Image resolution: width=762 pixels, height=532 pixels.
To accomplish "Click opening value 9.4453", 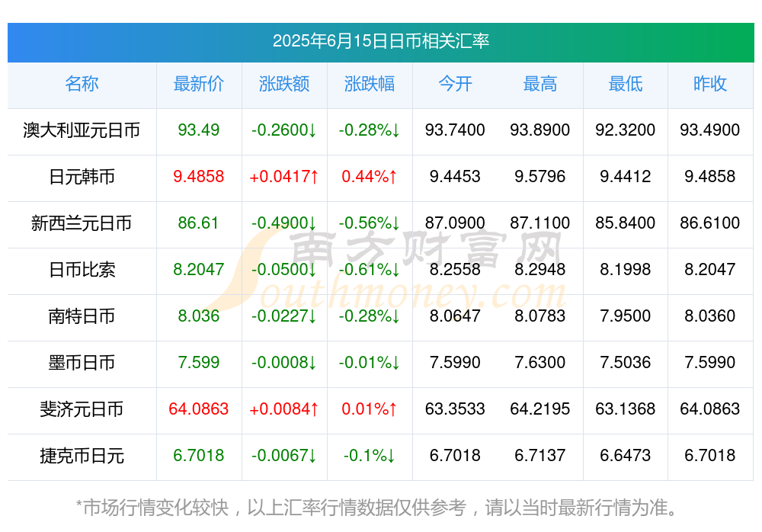I will (455, 176).
